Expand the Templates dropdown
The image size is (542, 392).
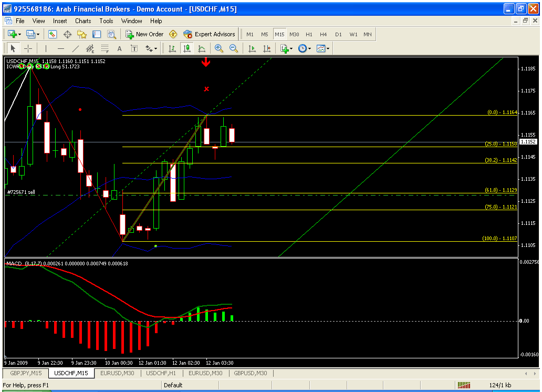pos(328,49)
